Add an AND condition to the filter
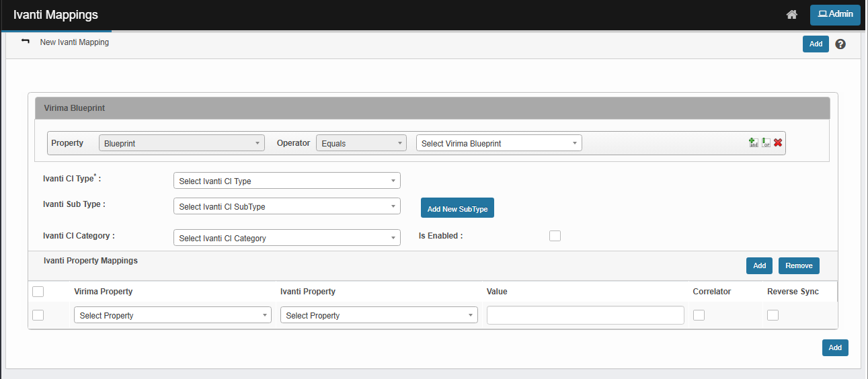This screenshot has width=868, height=379. (753, 142)
